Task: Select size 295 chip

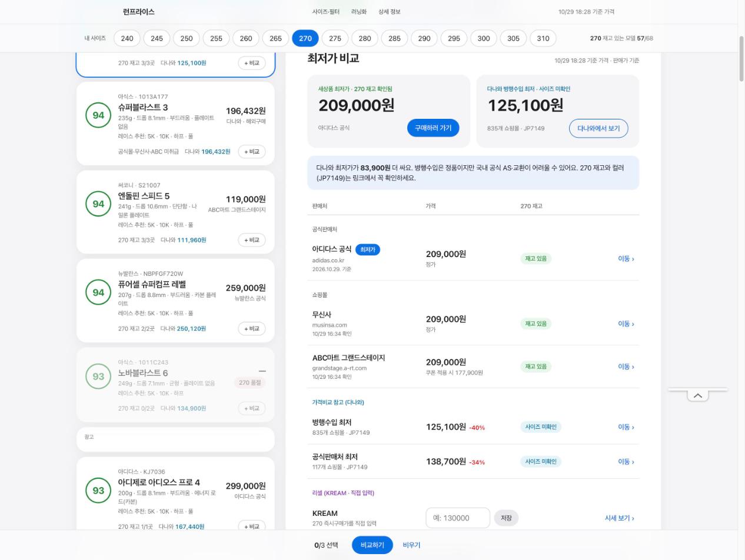Action: click(x=454, y=38)
